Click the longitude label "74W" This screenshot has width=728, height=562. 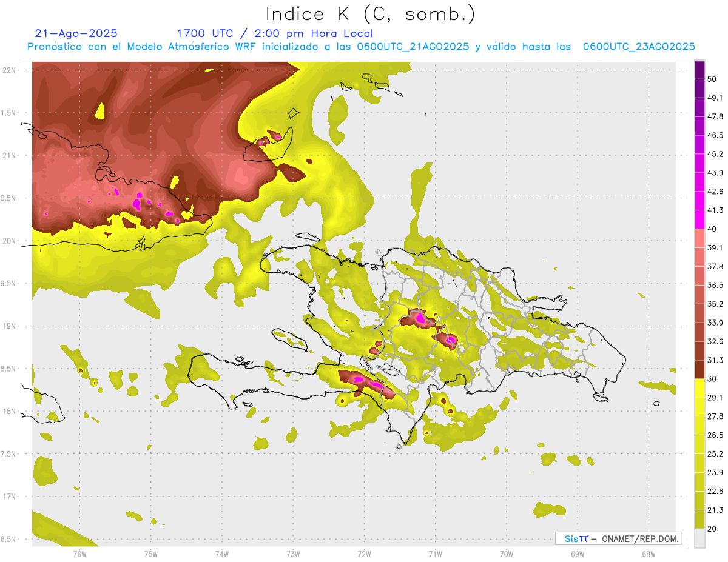pos(221,554)
